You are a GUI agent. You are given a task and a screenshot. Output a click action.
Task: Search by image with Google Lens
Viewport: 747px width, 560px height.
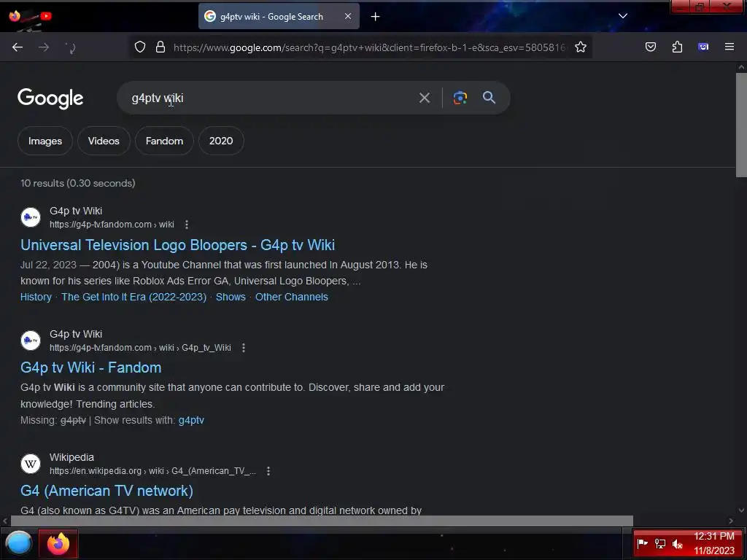[460, 98]
